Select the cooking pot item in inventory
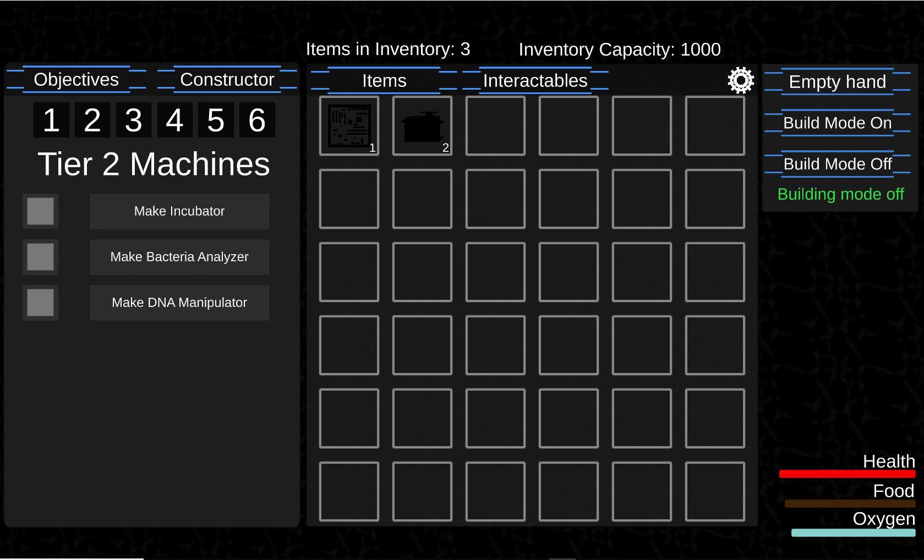The image size is (924, 560). coord(422,126)
